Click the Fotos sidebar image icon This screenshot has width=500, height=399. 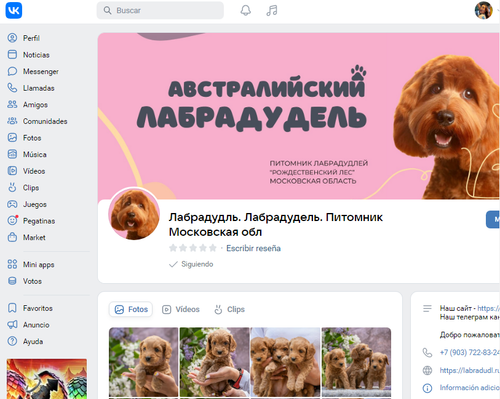pos(12,138)
